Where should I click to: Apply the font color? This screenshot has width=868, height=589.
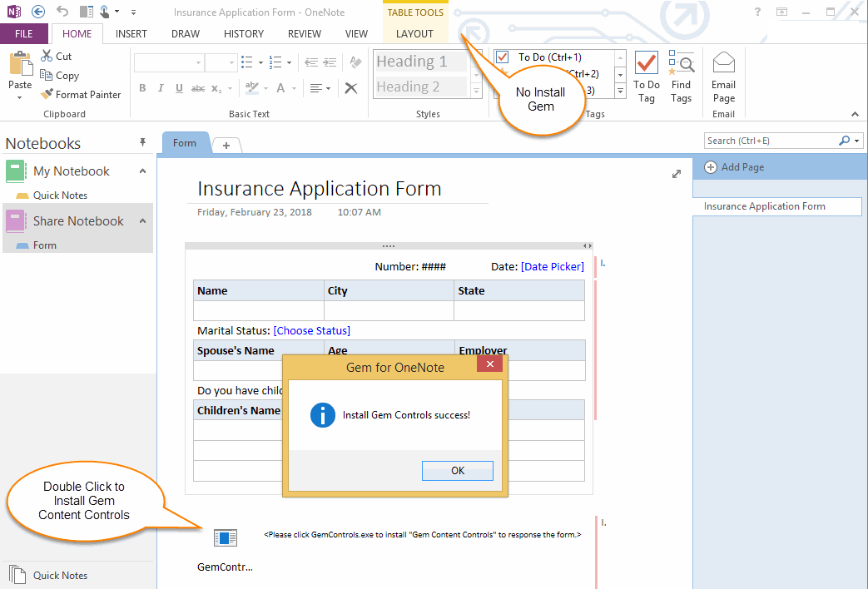280,88
